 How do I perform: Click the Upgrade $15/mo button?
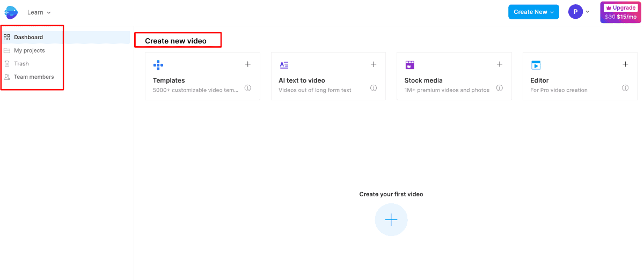click(620, 12)
